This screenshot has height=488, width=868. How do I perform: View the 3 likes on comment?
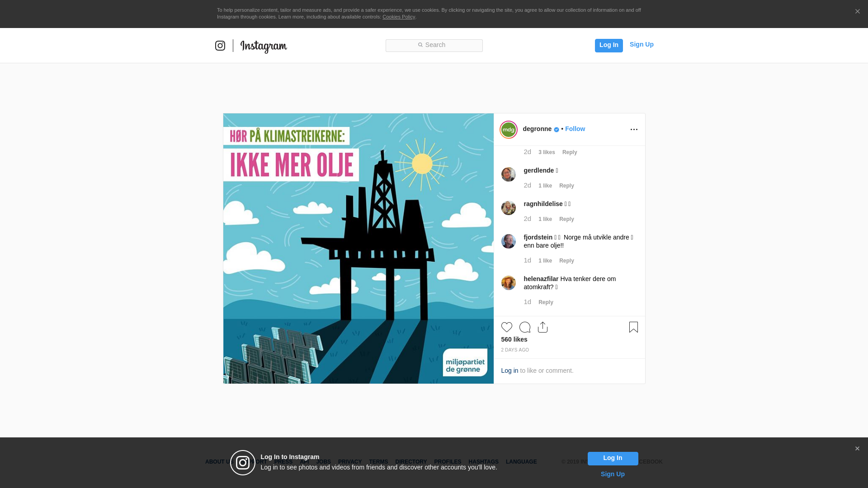coord(547,152)
